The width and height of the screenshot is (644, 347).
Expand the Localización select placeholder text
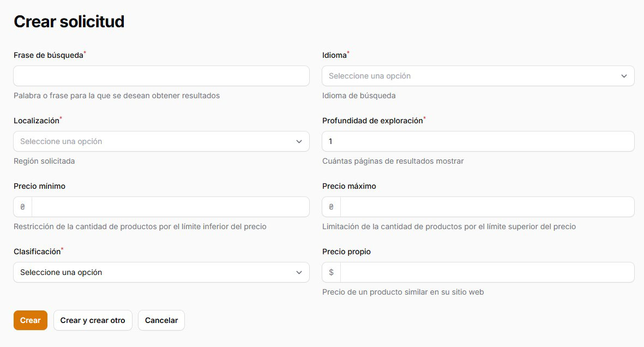61,141
